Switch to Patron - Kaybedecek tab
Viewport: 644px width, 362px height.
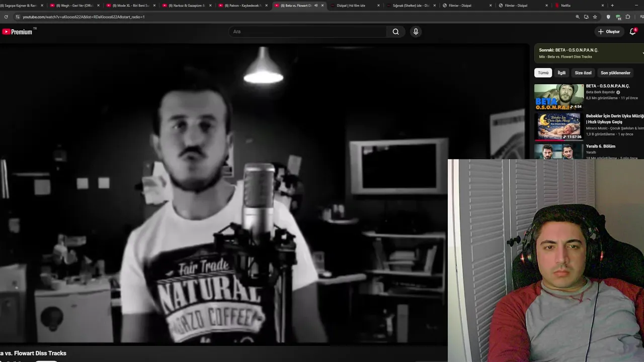243,6
